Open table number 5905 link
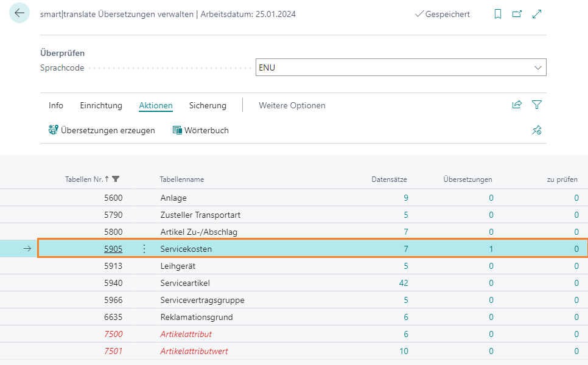This screenshot has width=588, height=365. coord(113,249)
